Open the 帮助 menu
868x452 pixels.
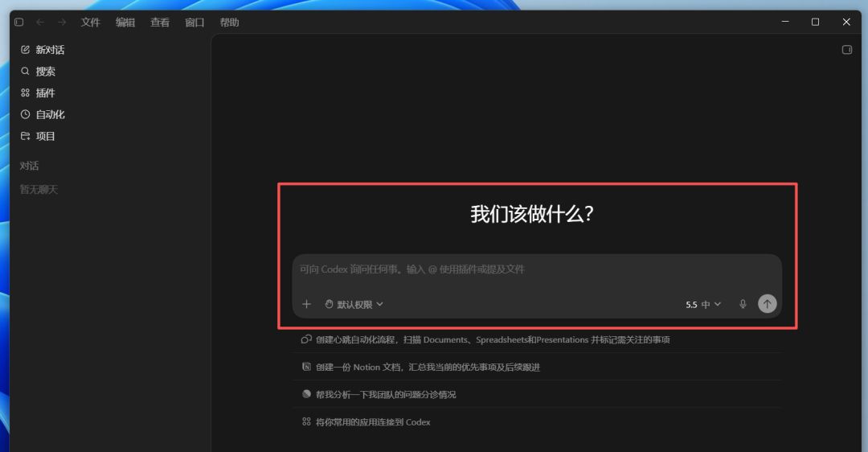click(229, 23)
